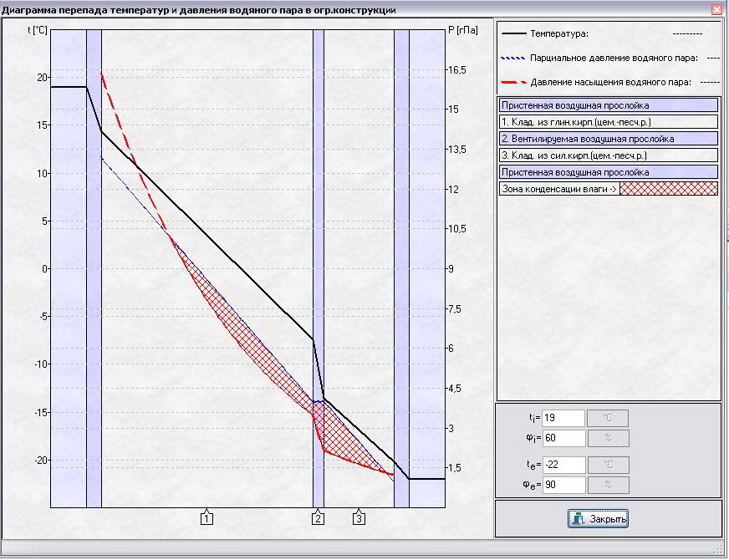Click the % unit button next to φe
729x560 pixels.
click(x=608, y=485)
